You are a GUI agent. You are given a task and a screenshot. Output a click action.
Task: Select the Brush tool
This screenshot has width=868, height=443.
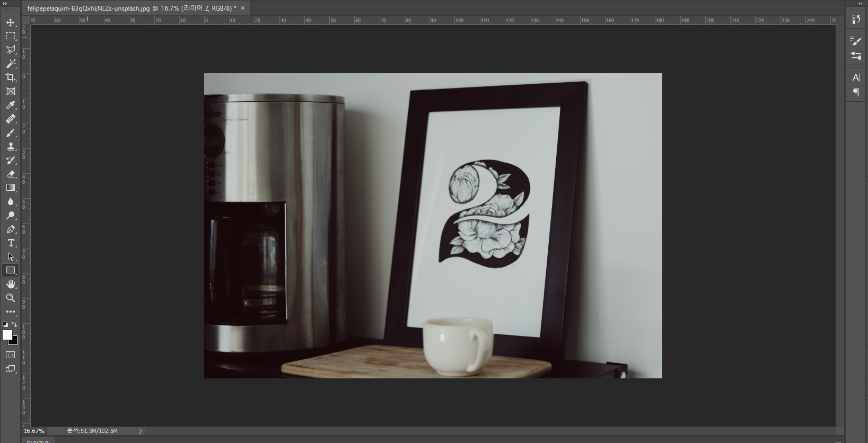coord(11,132)
